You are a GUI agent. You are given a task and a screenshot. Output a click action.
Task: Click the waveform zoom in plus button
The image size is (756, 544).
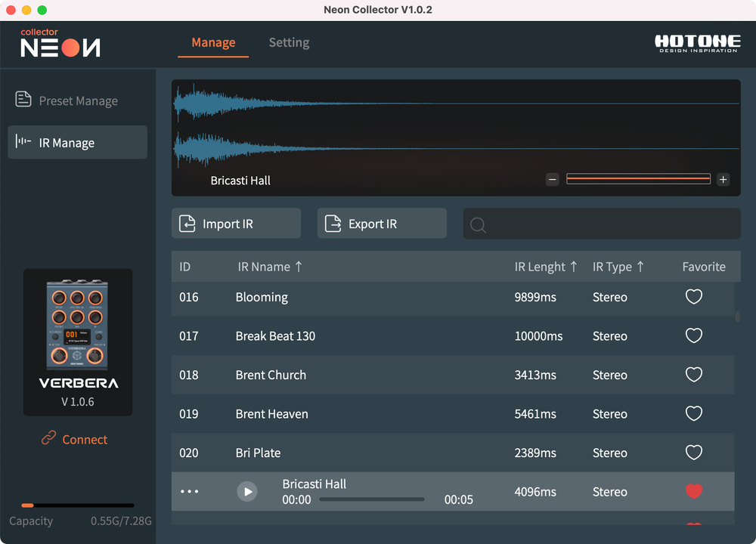(x=723, y=180)
